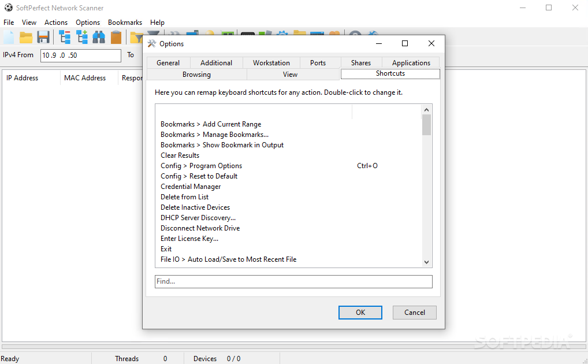
Task: Click the tools icon in Options dialog title
Action: point(151,43)
